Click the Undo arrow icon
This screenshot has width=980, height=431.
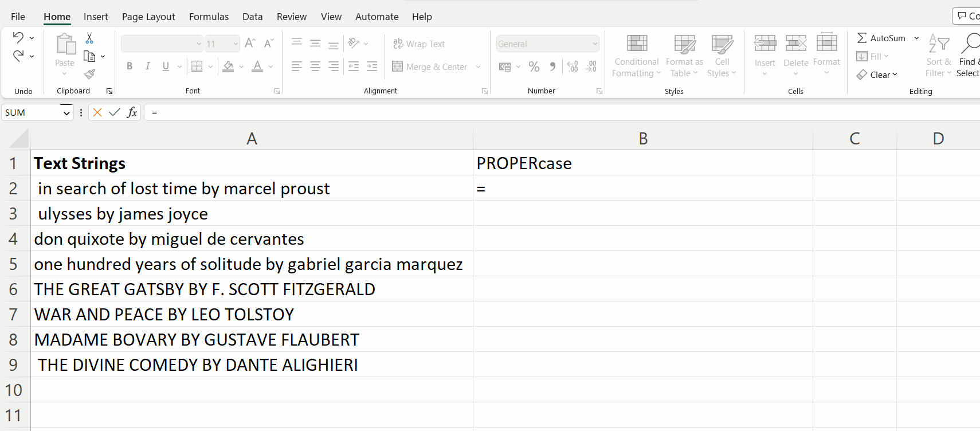pos(18,38)
